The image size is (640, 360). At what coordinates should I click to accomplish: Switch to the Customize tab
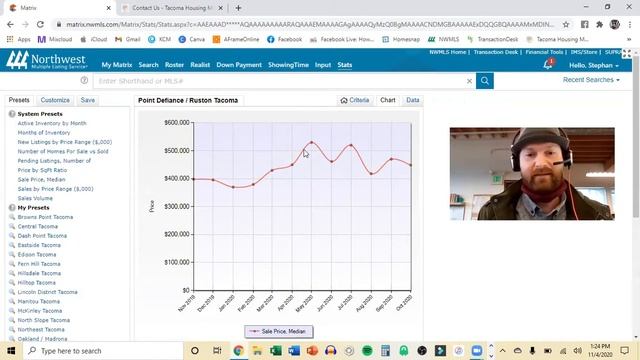point(55,100)
